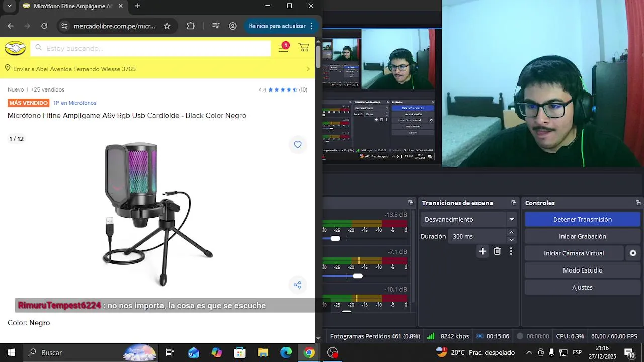Open the shopping cart
Screen dimensions: 644x362
click(x=304, y=48)
